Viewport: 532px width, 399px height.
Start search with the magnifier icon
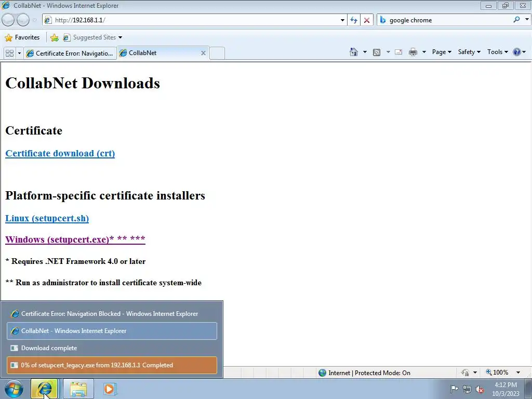coord(516,20)
